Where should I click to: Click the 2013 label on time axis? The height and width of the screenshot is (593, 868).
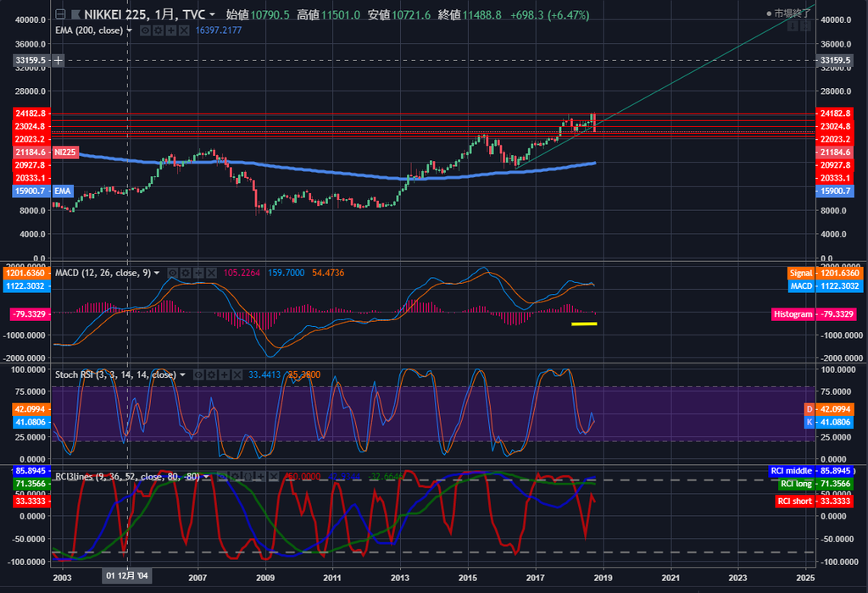[400, 578]
